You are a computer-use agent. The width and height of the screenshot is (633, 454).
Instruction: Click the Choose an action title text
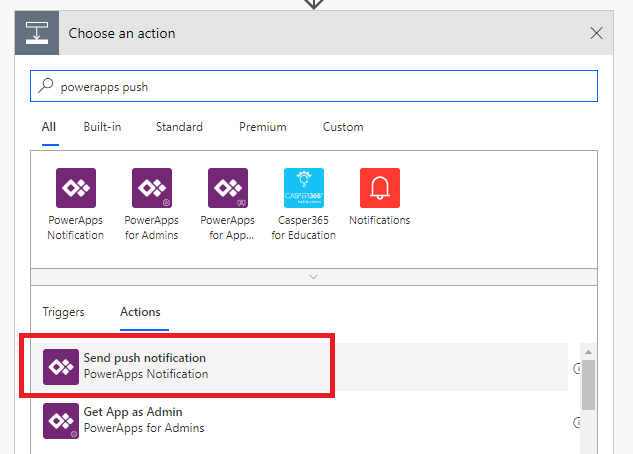[x=122, y=33]
